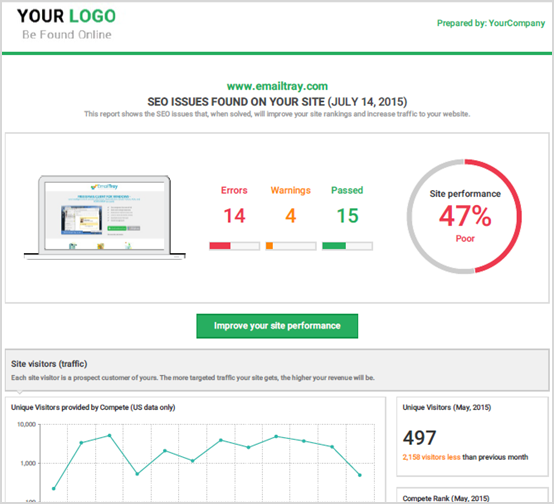Click the Errors label
Viewport: 554px width, 504px height.
234,190
